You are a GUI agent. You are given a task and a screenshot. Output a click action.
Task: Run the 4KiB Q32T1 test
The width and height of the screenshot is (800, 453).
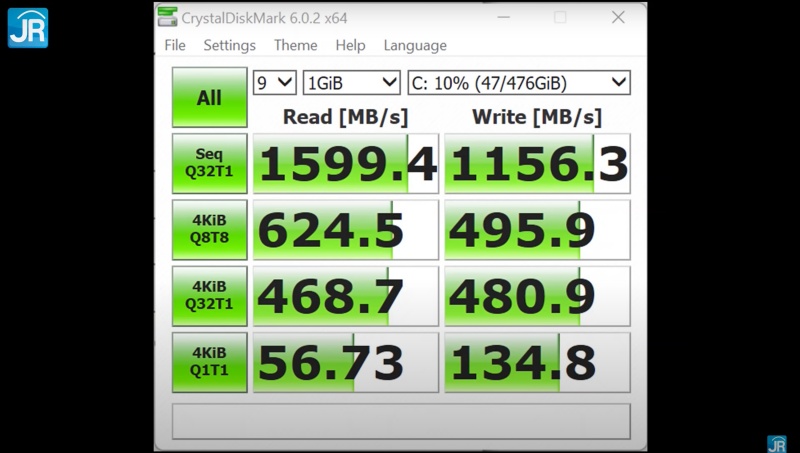point(210,296)
